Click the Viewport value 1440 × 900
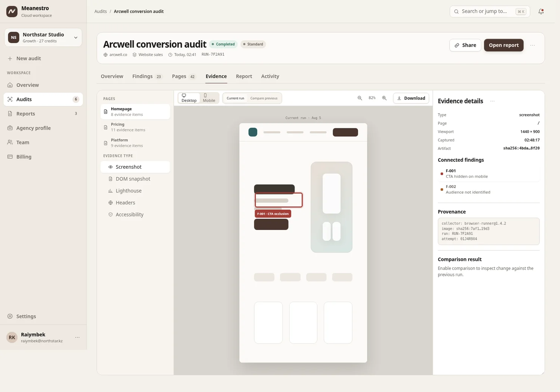This screenshot has width=560, height=392. pos(530,132)
